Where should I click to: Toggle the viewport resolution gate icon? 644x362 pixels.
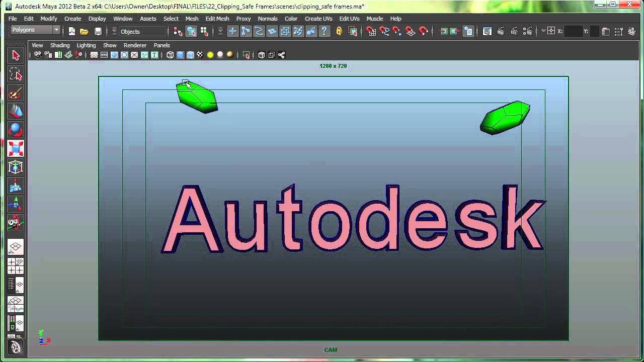pyautogui.click(x=114, y=55)
